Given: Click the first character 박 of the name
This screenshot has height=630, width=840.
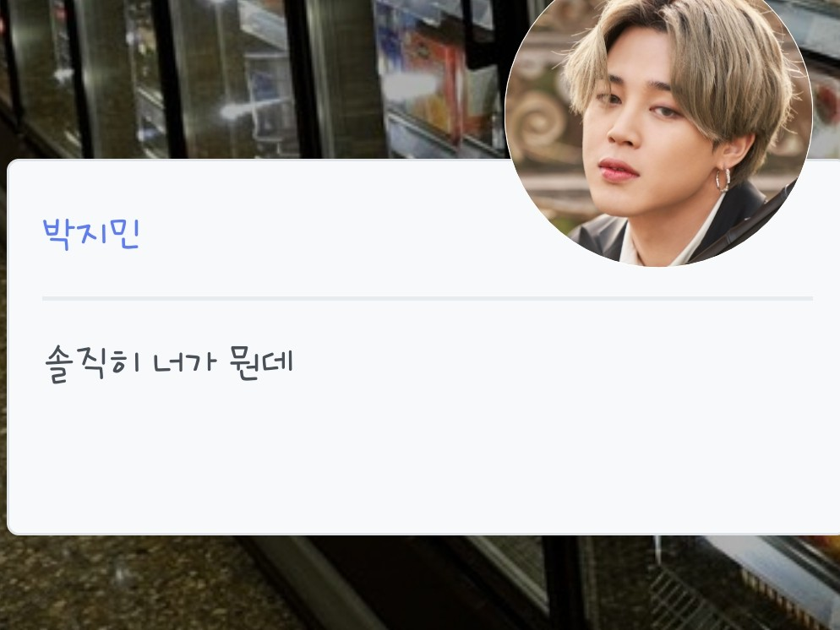Looking at the screenshot, I should (57, 234).
